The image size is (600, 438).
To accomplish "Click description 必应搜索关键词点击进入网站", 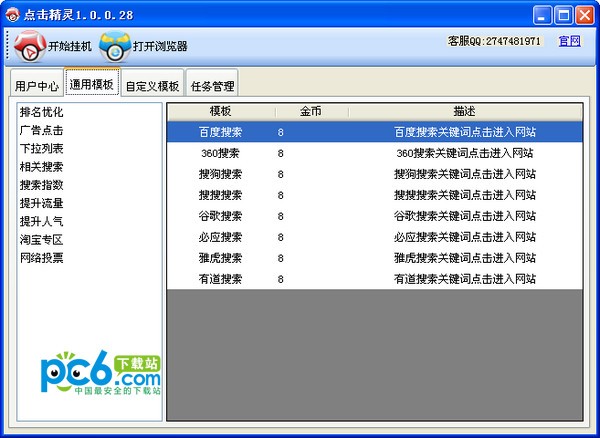I will (x=465, y=237).
